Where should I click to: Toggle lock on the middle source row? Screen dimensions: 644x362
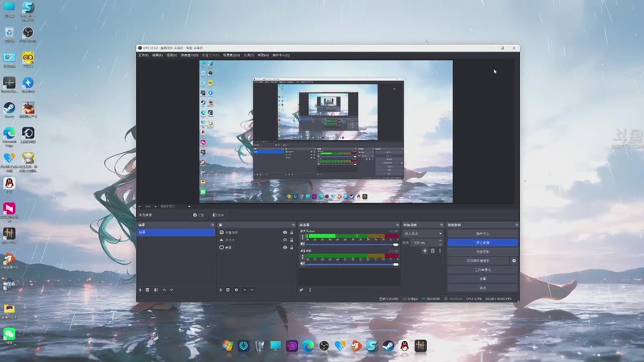click(291, 240)
